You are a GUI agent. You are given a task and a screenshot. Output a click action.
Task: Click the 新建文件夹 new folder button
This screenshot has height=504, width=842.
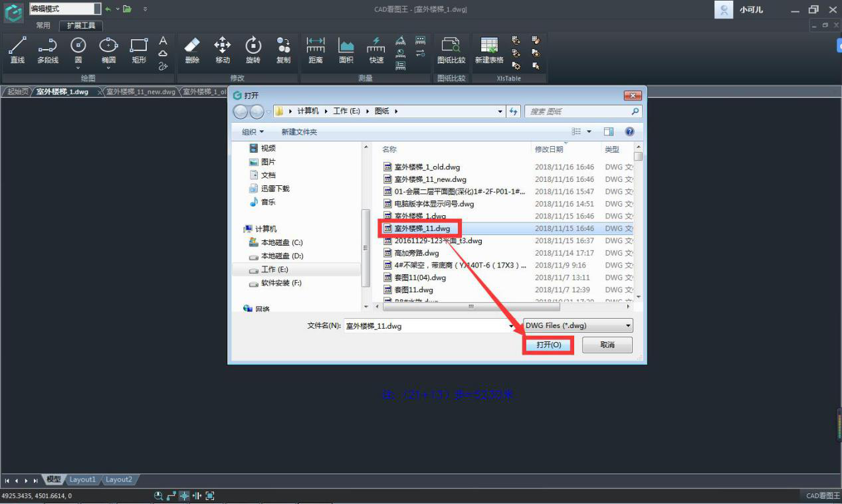click(x=299, y=132)
